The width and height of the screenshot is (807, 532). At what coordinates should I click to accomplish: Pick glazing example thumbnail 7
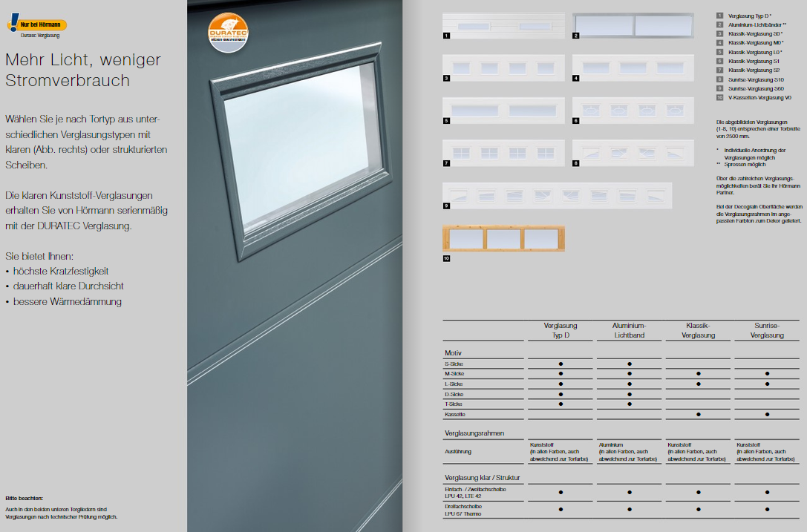tap(503, 153)
